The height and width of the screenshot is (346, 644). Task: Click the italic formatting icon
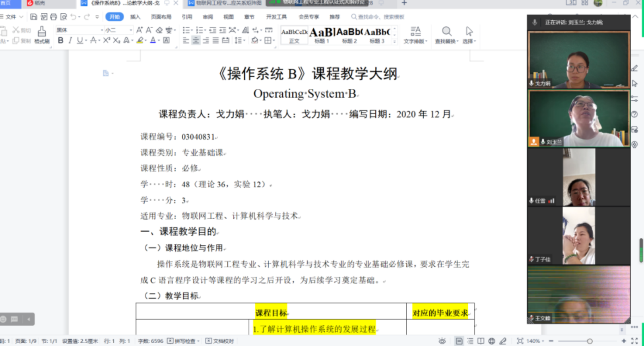click(70, 40)
